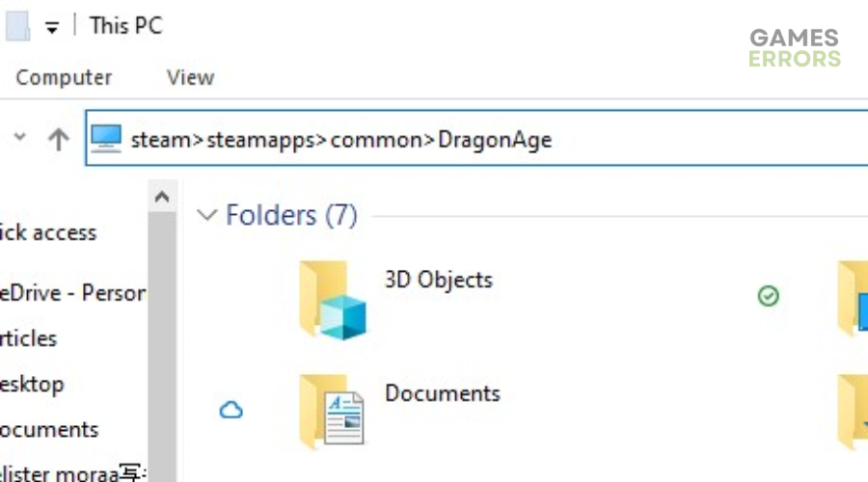Image resolution: width=868 pixels, height=482 pixels.
Task: Click the This PC monitor icon in address bar
Action: pyautogui.click(x=106, y=139)
